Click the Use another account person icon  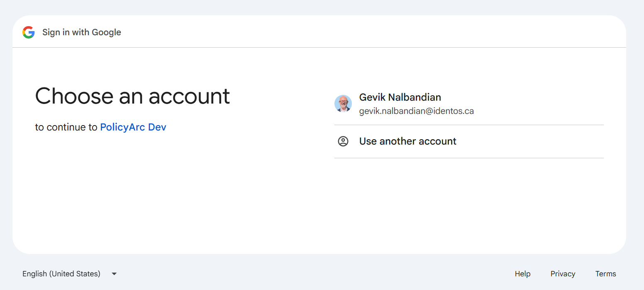343,141
